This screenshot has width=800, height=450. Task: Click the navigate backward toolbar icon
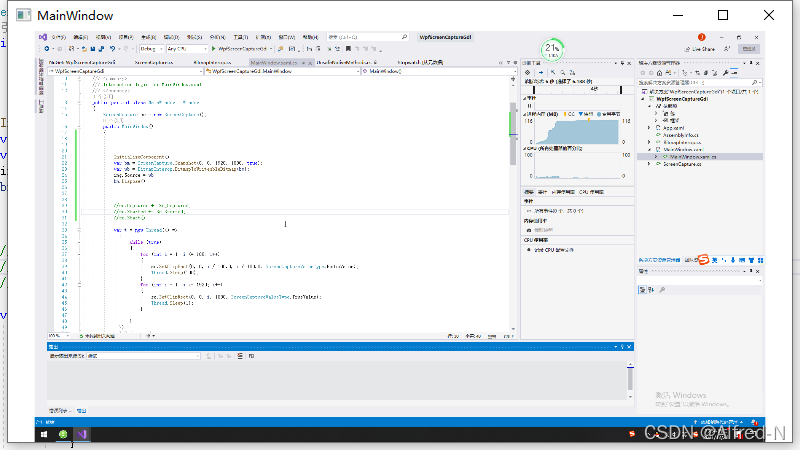point(47,49)
